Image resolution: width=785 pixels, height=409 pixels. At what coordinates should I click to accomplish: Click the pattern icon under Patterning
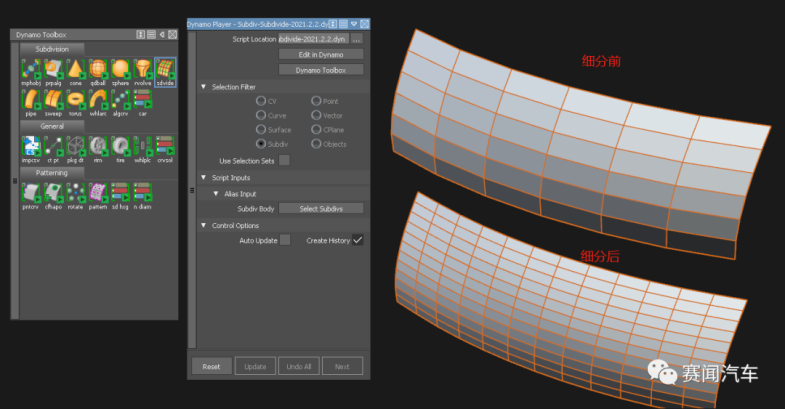tap(98, 193)
